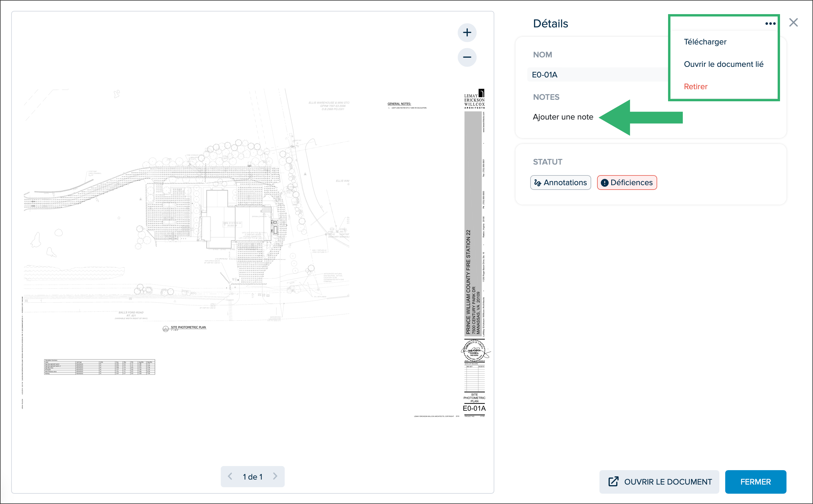Click the FERMER button

click(755, 482)
